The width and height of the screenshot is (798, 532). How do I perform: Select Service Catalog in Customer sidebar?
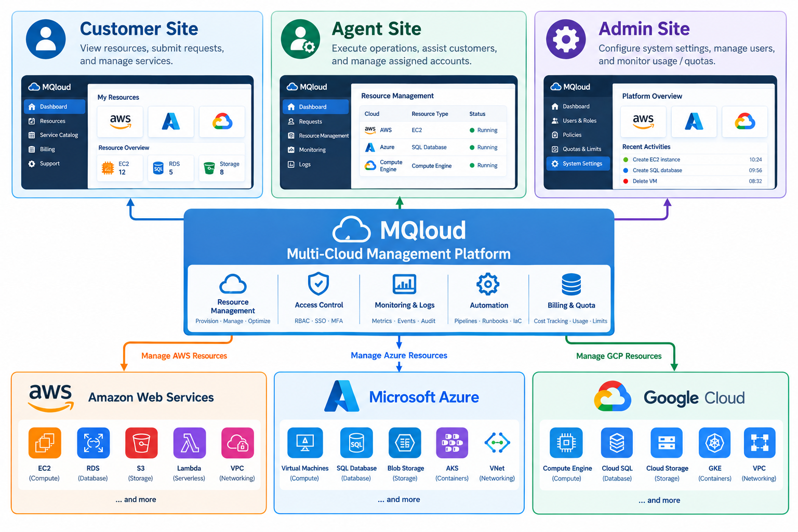pos(55,135)
